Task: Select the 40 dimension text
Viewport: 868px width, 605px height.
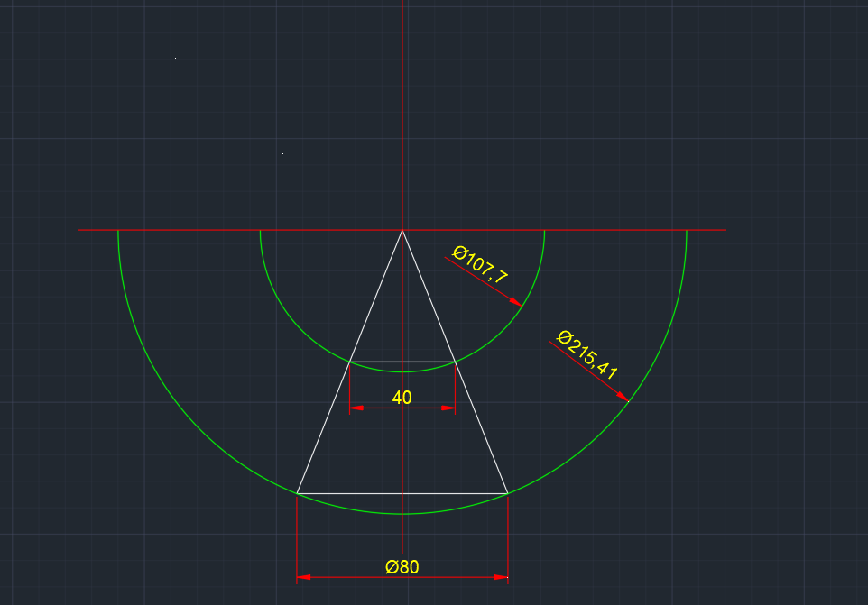Action: tap(402, 398)
